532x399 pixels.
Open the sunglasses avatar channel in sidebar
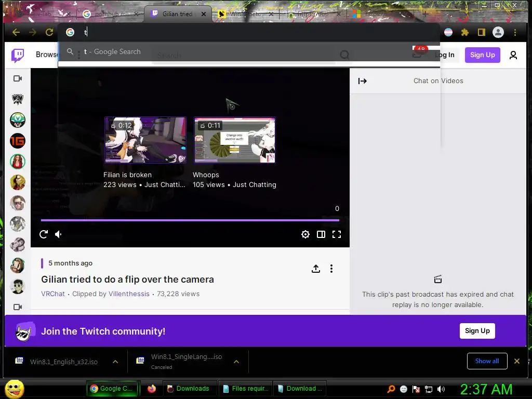[x=18, y=286]
